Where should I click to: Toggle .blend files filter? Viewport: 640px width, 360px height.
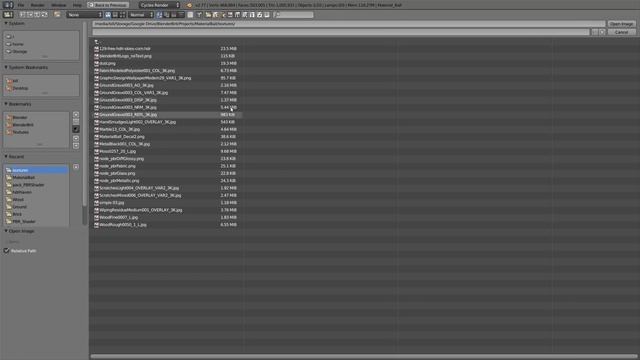pos(216,15)
